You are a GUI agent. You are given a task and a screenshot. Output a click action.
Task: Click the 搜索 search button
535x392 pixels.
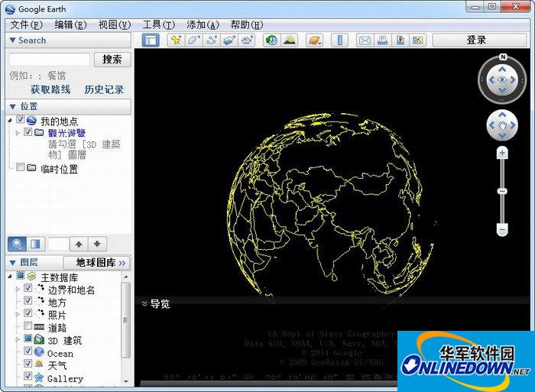click(x=112, y=60)
